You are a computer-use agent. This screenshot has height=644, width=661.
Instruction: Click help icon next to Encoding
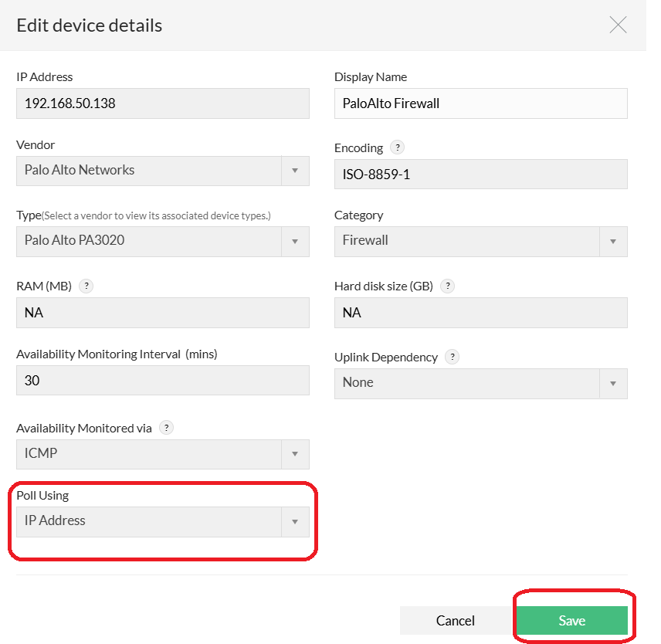pyautogui.click(x=397, y=147)
